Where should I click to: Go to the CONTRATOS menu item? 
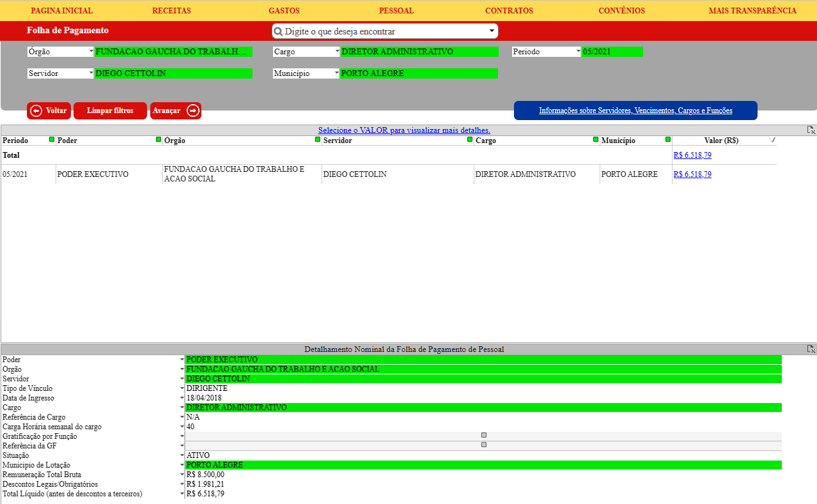pyautogui.click(x=509, y=11)
